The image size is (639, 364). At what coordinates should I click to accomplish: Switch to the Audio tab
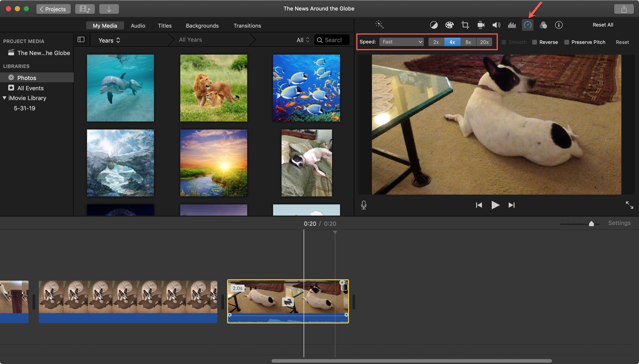[x=138, y=25]
